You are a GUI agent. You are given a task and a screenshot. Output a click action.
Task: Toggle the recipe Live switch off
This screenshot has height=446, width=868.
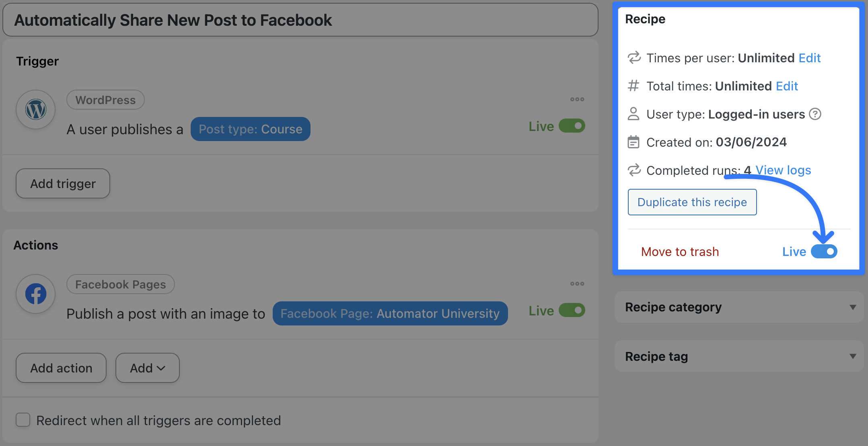tap(824, 252)
